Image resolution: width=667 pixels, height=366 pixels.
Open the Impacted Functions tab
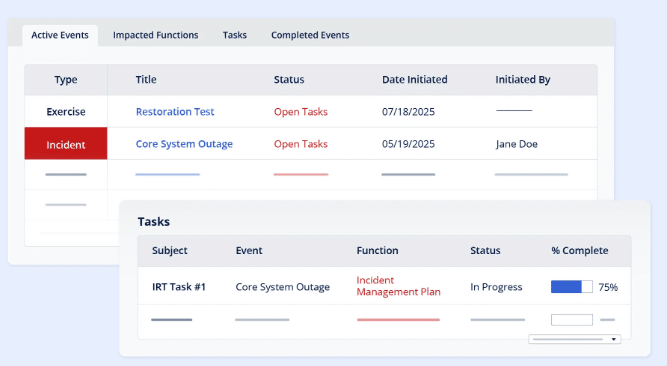pos(156,35)
